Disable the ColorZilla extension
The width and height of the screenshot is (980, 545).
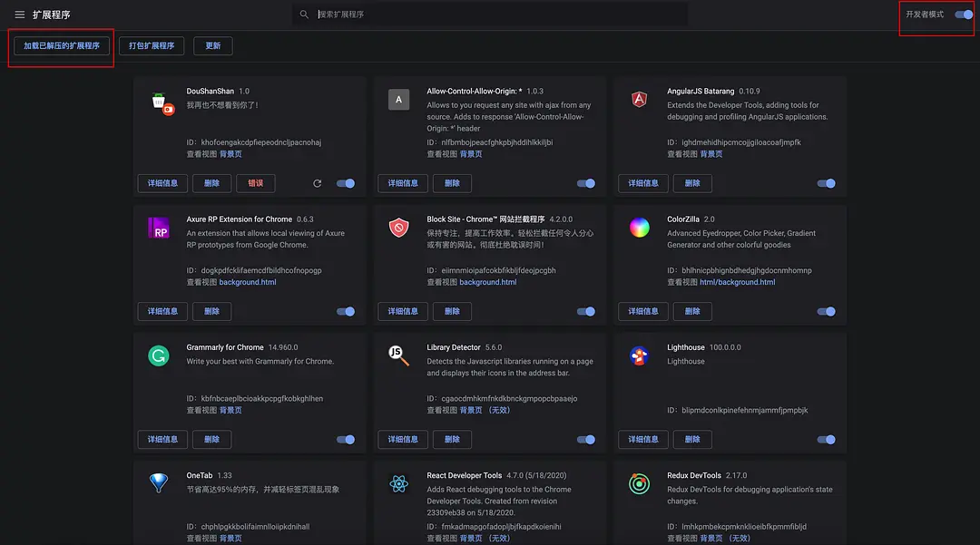coord(827,312)
